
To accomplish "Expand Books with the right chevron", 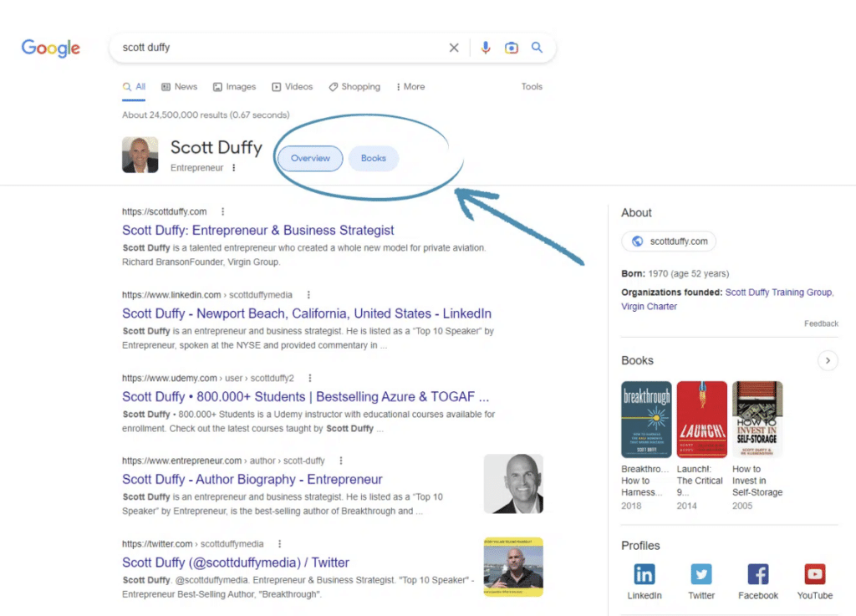I will coord(828,360).
